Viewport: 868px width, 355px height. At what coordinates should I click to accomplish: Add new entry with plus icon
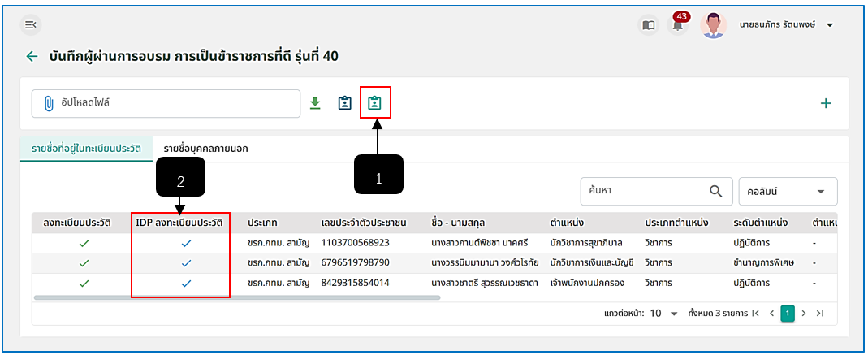pos(826,103)
